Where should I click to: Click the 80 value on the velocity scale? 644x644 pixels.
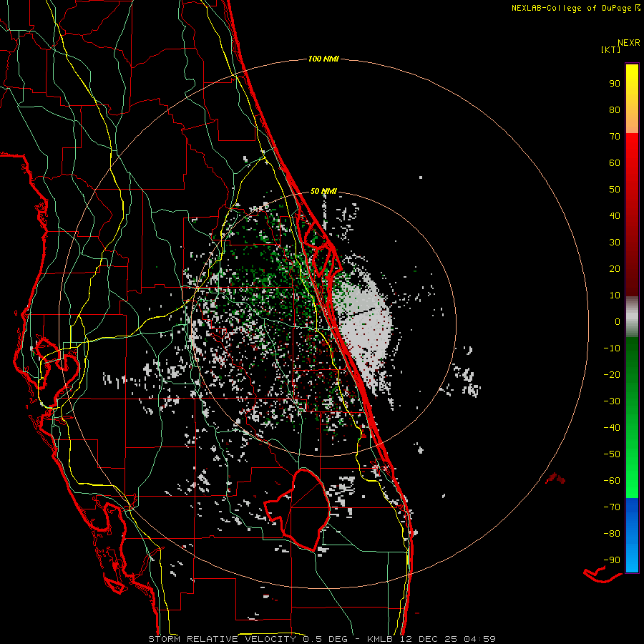click(615, 109)
